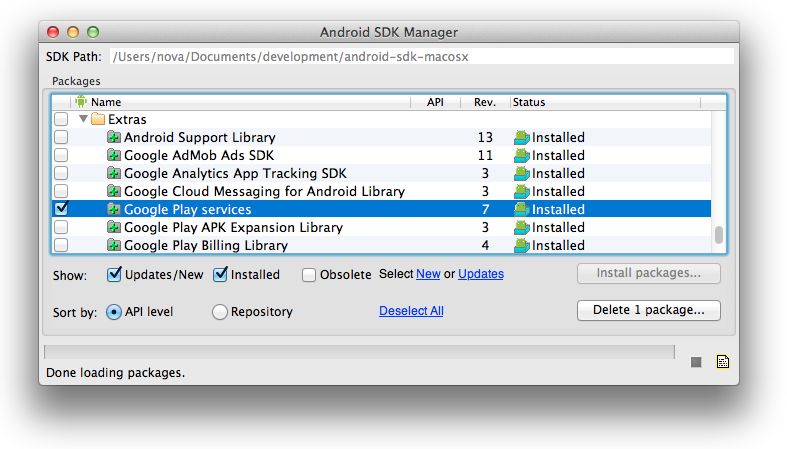Click the Extras folder icon
Screen dimensions: 787x449
point(98,119)
